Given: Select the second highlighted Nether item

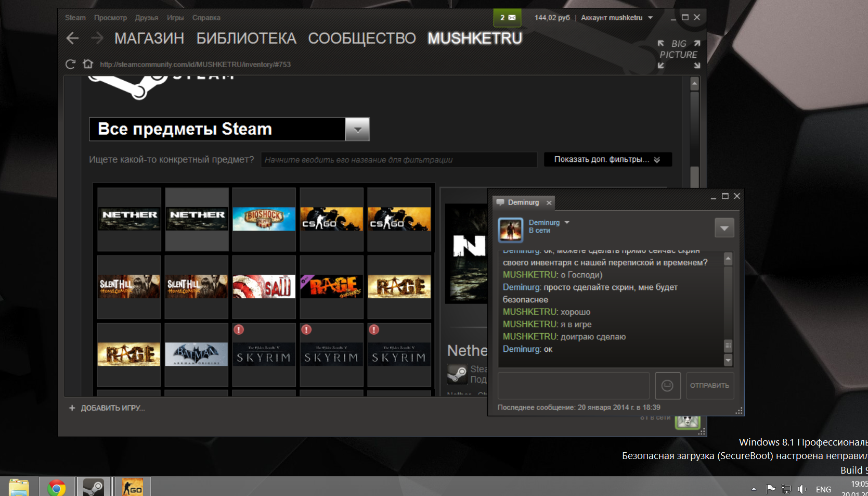Looking at the screenshot, I should point(197,219).
